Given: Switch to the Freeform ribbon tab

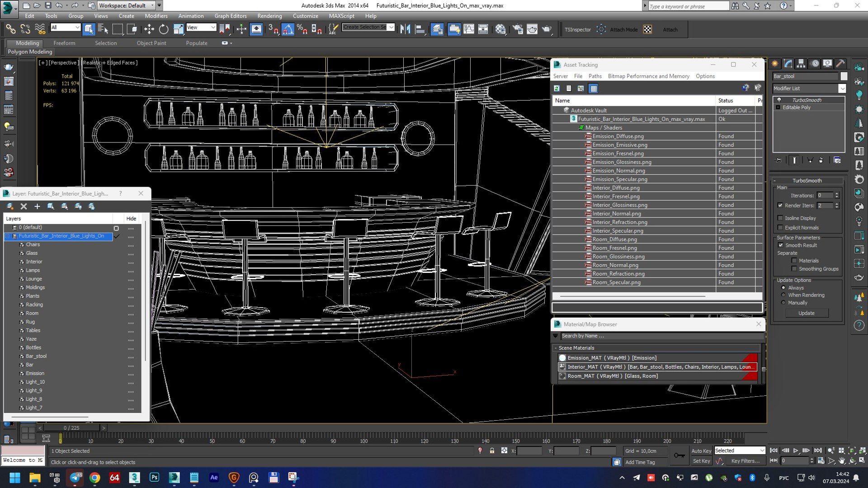Looking at the screenshot, I should click(64, 43).
